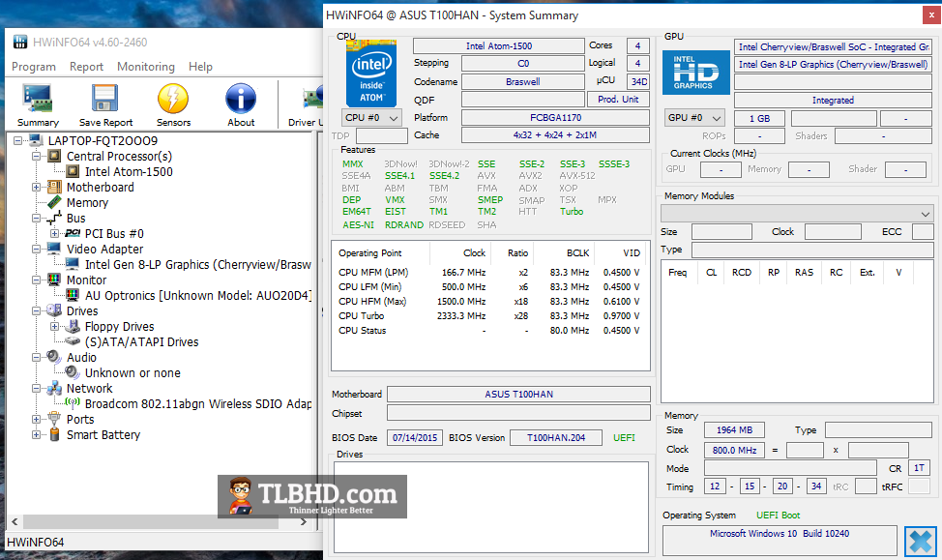
Task: Click the Braswell codename field
Action: click(x=522, y=81)
